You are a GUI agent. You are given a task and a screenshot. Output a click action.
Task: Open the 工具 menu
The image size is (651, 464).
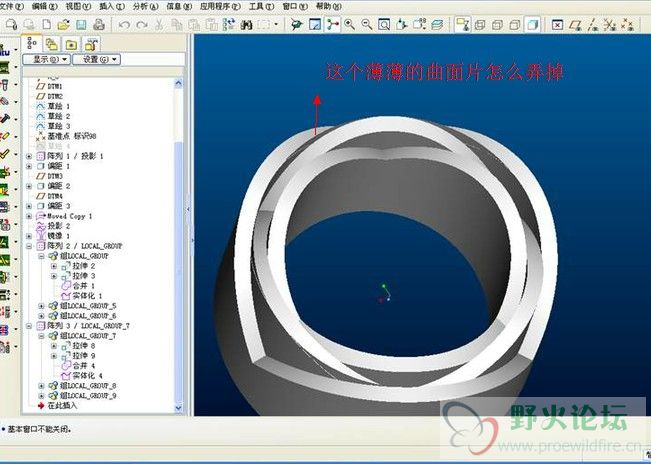(261, 7)
